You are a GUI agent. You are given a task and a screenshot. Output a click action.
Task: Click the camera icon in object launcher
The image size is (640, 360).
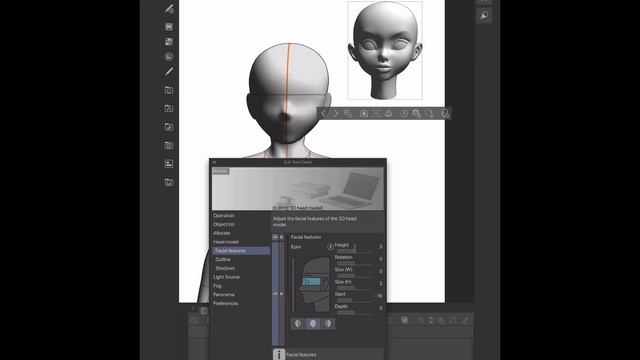(363, 113)
